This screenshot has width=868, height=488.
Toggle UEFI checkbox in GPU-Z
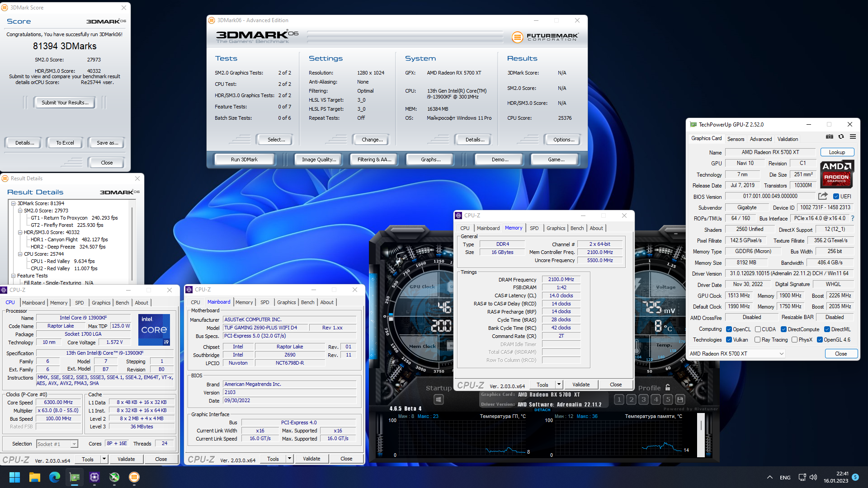836,197
